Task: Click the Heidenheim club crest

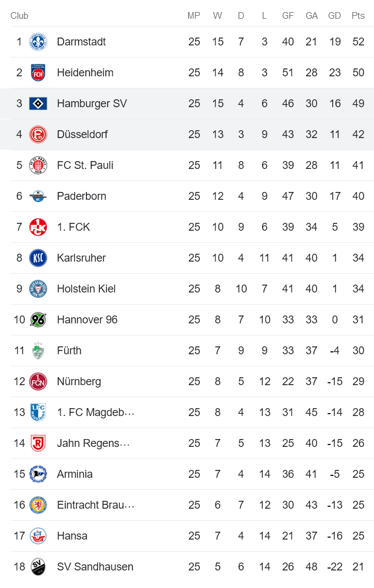Action: (38, 73)
